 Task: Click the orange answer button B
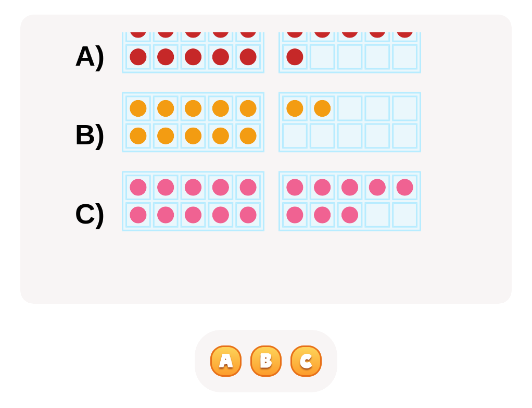(x=265, y=361)
